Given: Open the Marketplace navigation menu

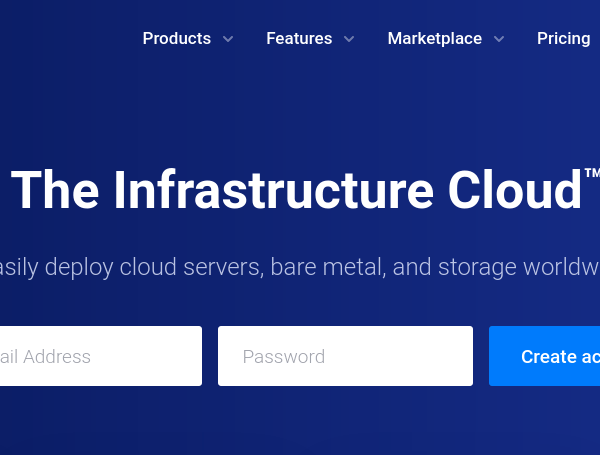Looking at the screenshot, I should [x=435, y=38].
